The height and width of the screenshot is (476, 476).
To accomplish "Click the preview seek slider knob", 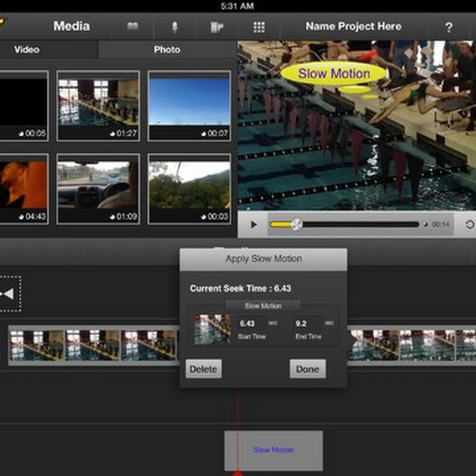I will pyautogui.click(x=296, y=225).
